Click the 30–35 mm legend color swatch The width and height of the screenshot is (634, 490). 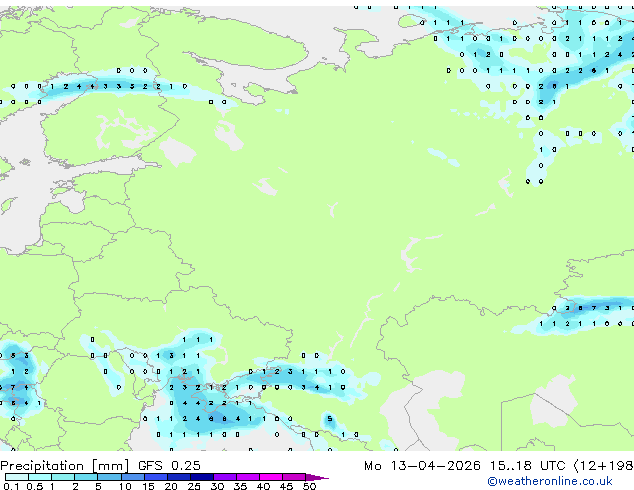[x=224, y=477]
